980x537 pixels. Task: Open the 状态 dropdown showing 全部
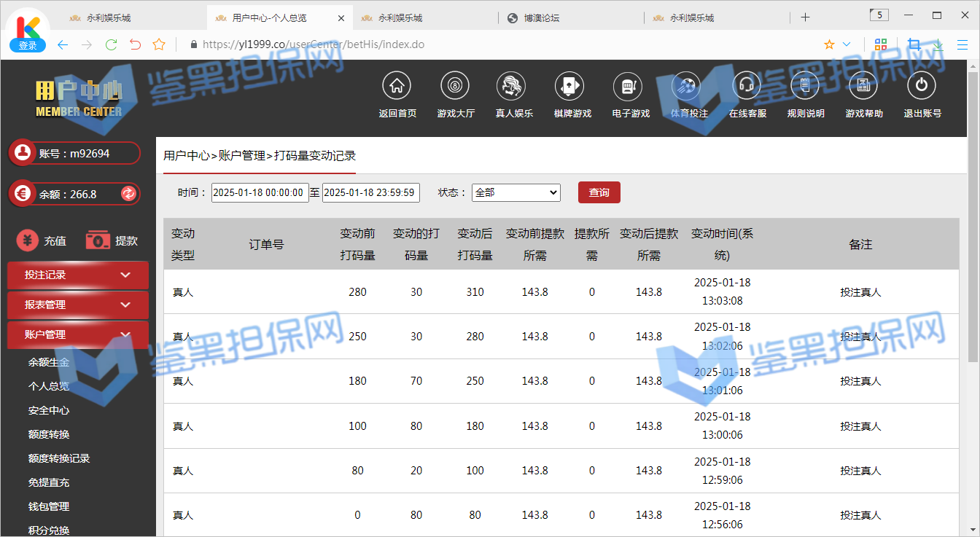pos(516,192)
